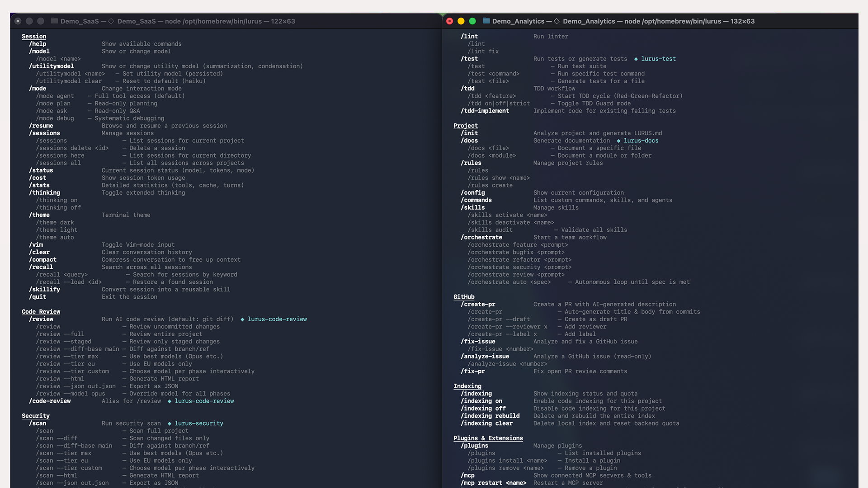Click the Plugins & Extensions heading
This screenshot has width=868, height=488.
488,438
